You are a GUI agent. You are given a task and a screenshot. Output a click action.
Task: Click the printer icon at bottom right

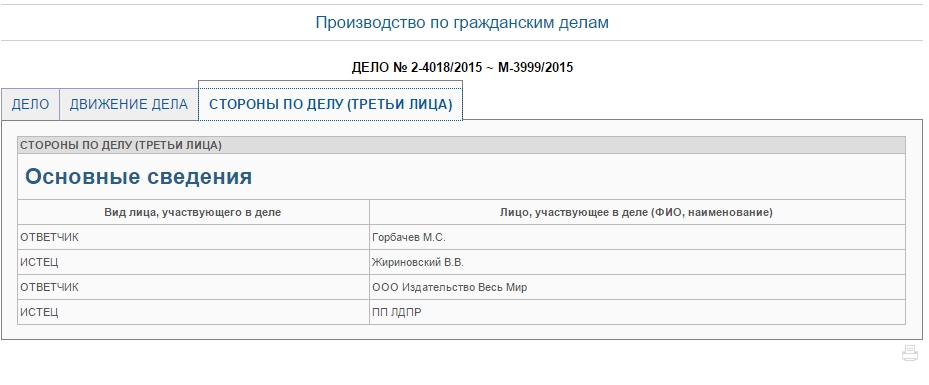tap(909, 354)
